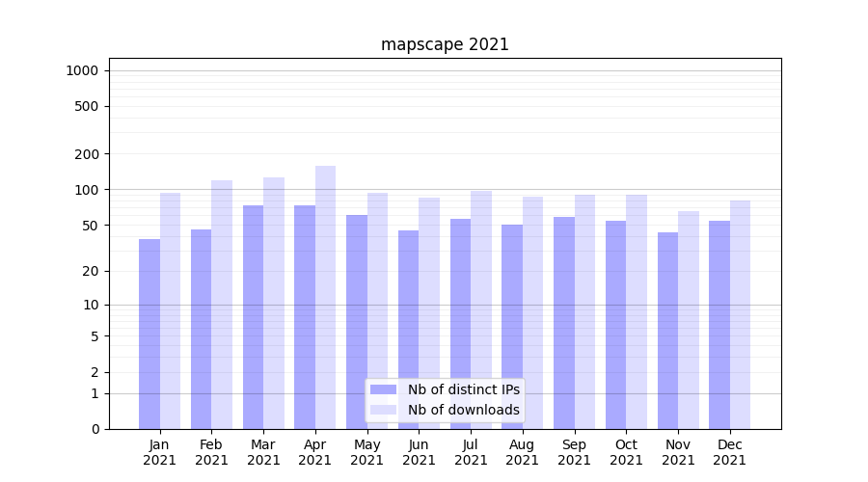This screenshot has height=482, width=868.
Task: Select the Mar 2021 distinct IPs bar
Action: (x=253, y=317)
